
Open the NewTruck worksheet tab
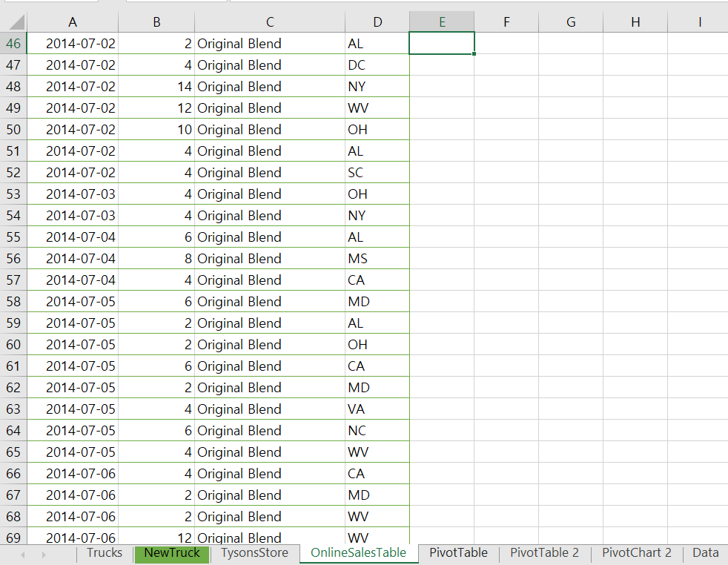(171, 553)
